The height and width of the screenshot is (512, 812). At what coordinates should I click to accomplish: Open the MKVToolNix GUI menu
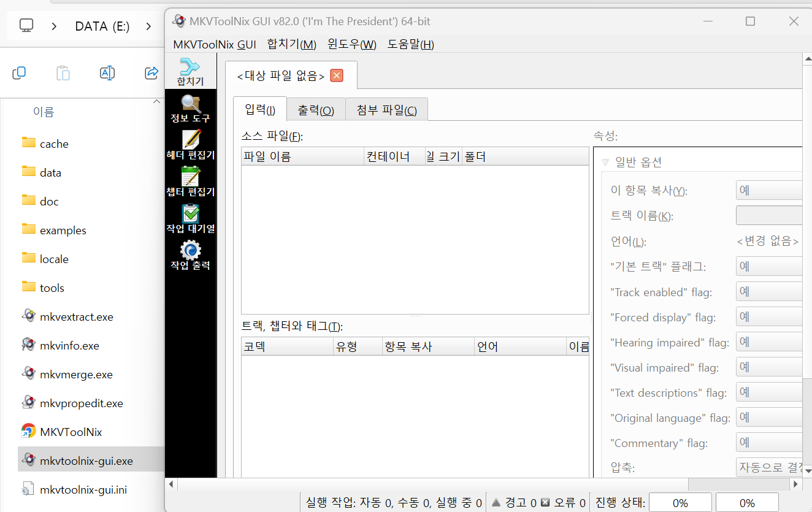tap(215, 44)
